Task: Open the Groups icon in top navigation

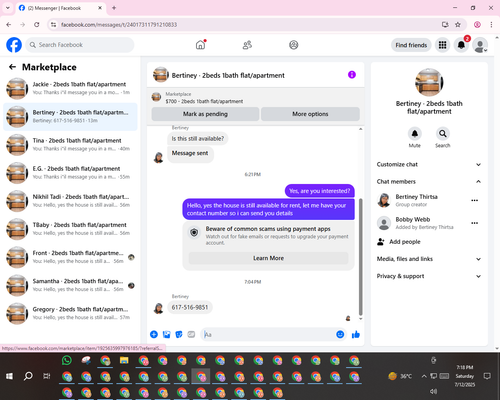Action: click(x=294, y=45)
